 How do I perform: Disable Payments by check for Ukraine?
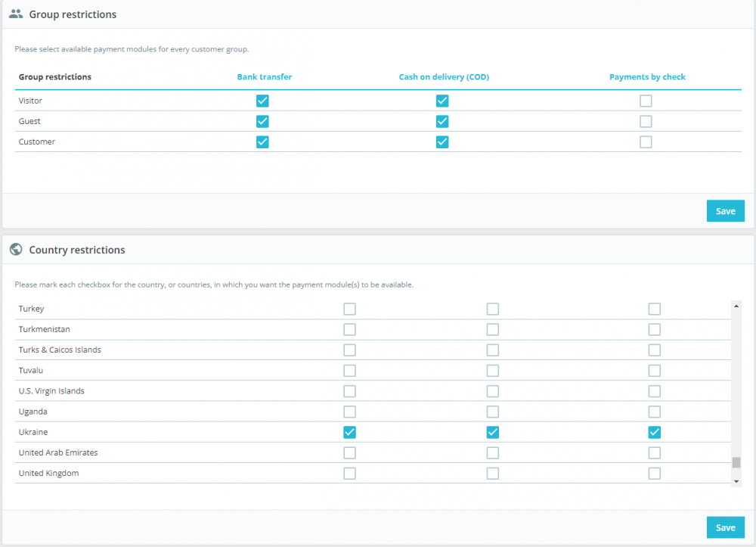coord(654,432)
